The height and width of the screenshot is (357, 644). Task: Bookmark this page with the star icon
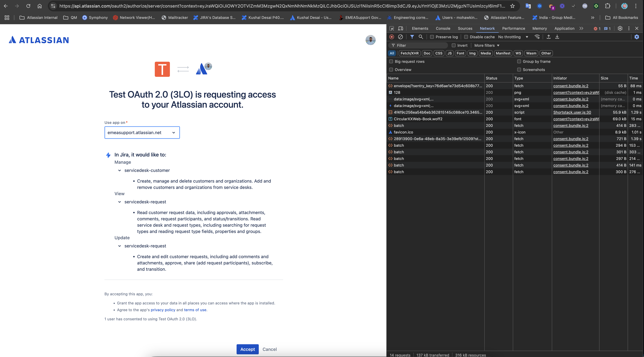[x=512, y=6]
